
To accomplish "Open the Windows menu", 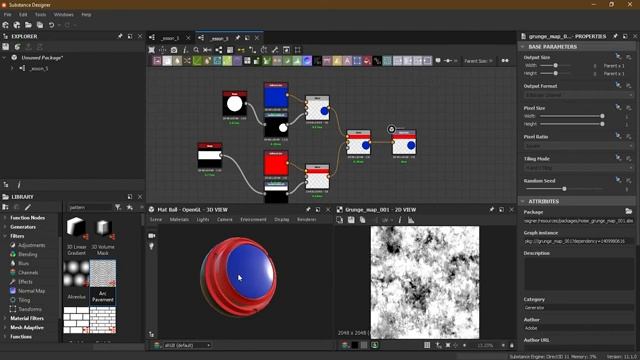I will tap(64, 15).
